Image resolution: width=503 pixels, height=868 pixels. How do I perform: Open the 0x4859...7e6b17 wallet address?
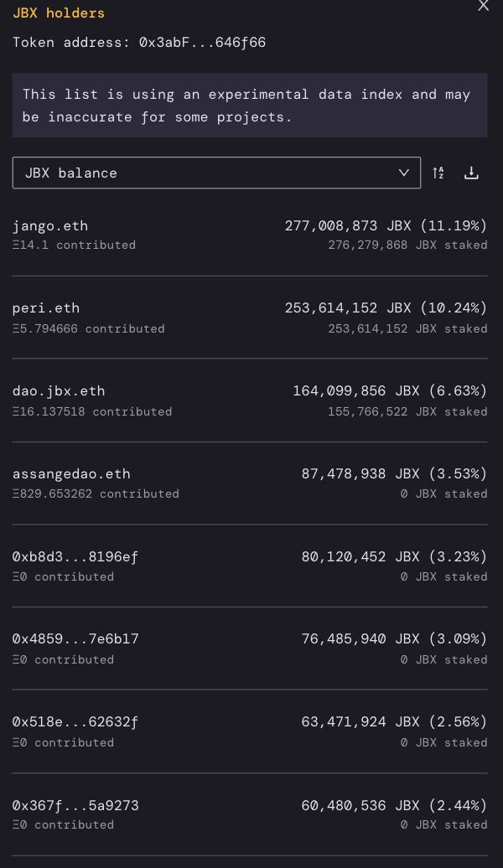click(x=75, y=638)
